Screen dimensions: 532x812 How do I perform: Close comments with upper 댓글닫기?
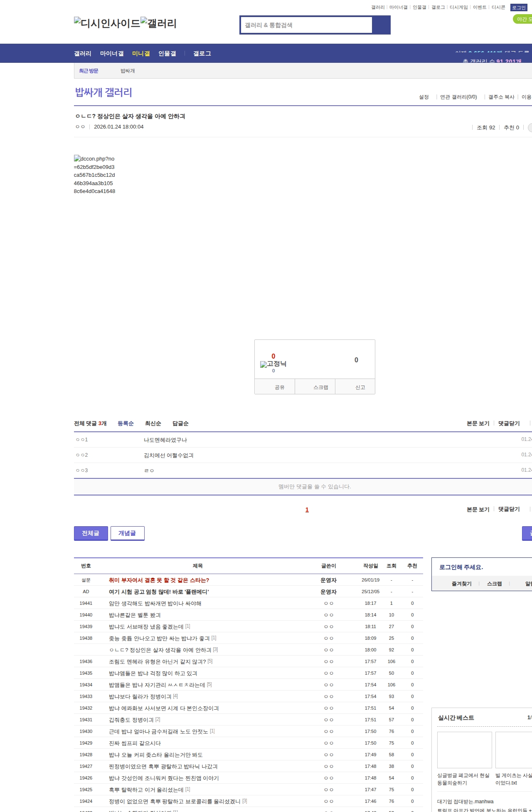pyautogui.click(x=509, y=423)
